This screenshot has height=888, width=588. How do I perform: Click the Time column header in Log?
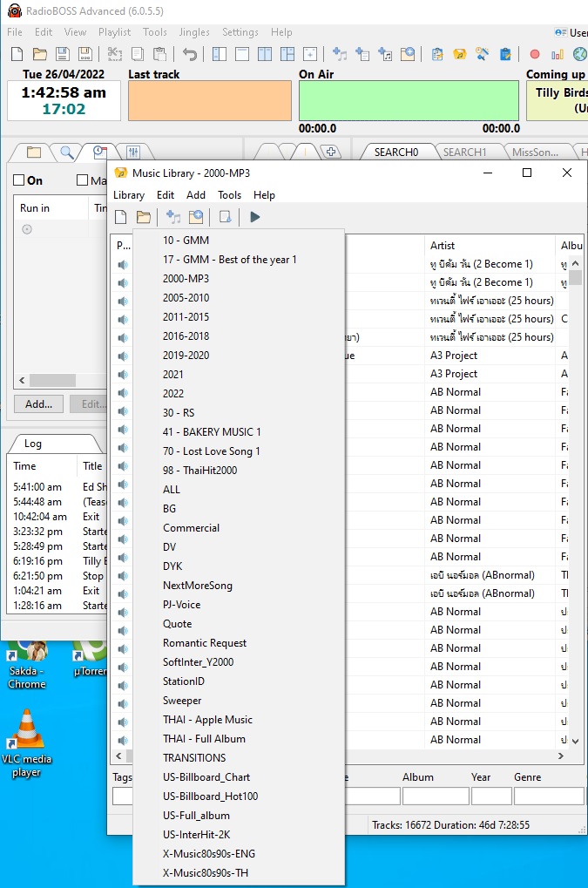click(x=43, y=466)
